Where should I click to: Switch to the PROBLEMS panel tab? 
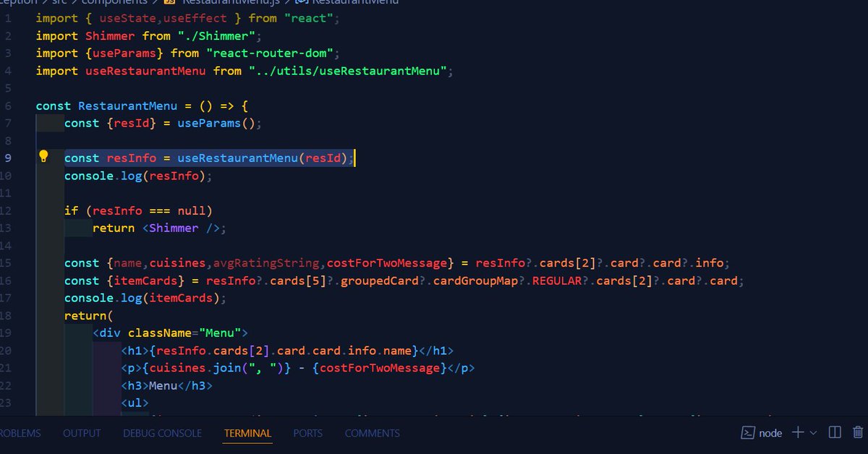tap(19, 434)
